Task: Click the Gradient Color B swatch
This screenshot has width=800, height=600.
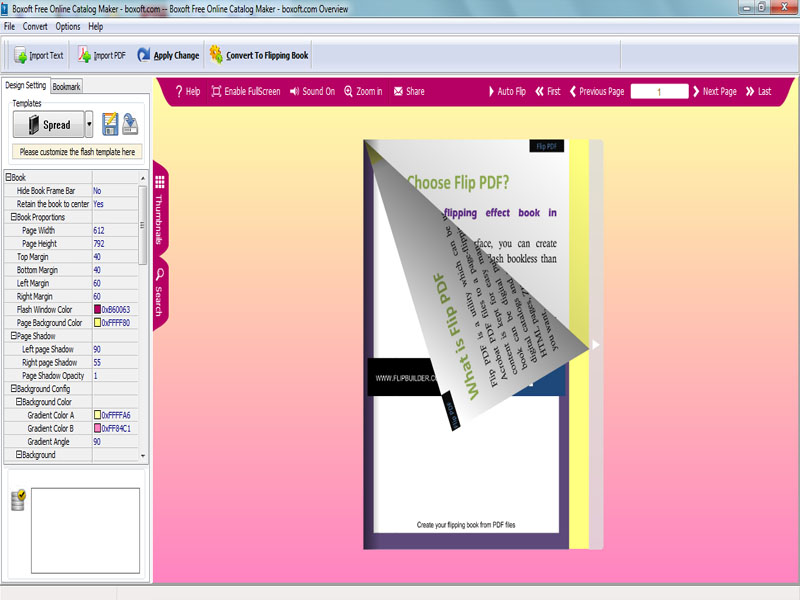Action: [x=97, y=428]
